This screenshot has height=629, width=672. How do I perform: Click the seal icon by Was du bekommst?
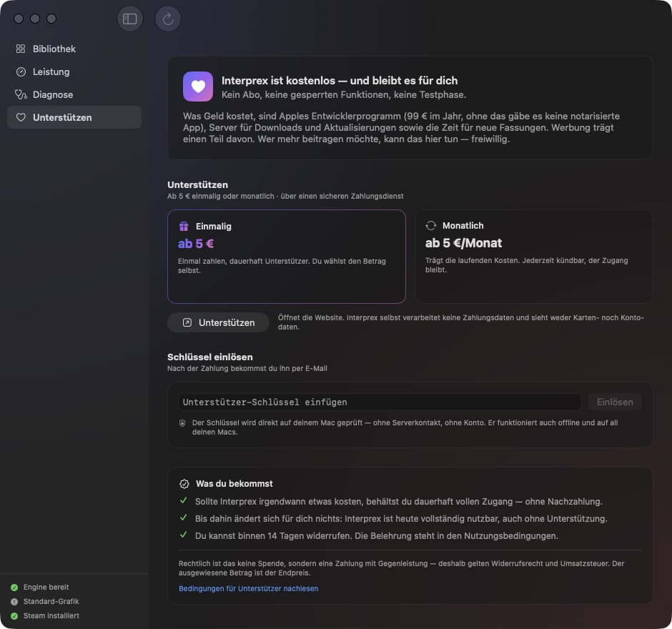click(184, 484)
